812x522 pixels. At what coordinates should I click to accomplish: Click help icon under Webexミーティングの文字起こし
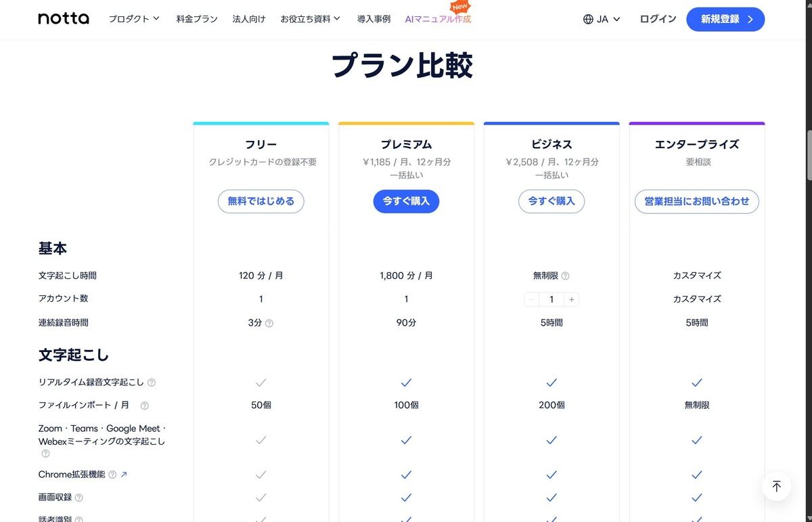[x=45, y=454]
